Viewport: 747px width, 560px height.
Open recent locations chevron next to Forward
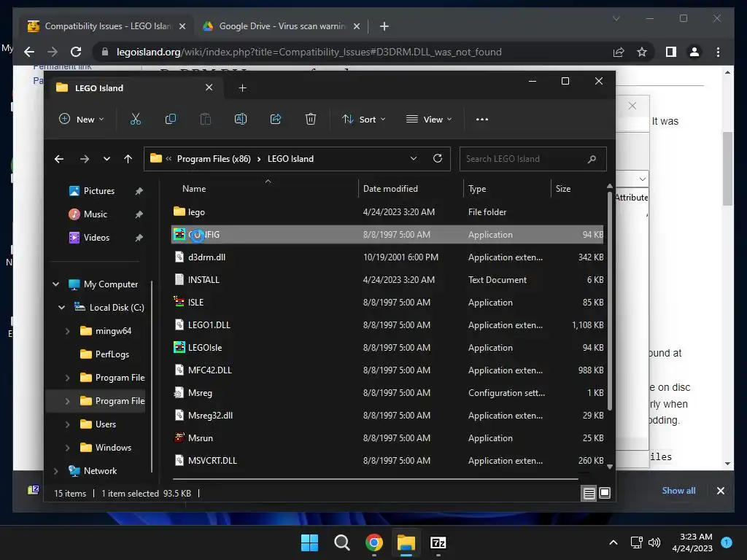107,159
